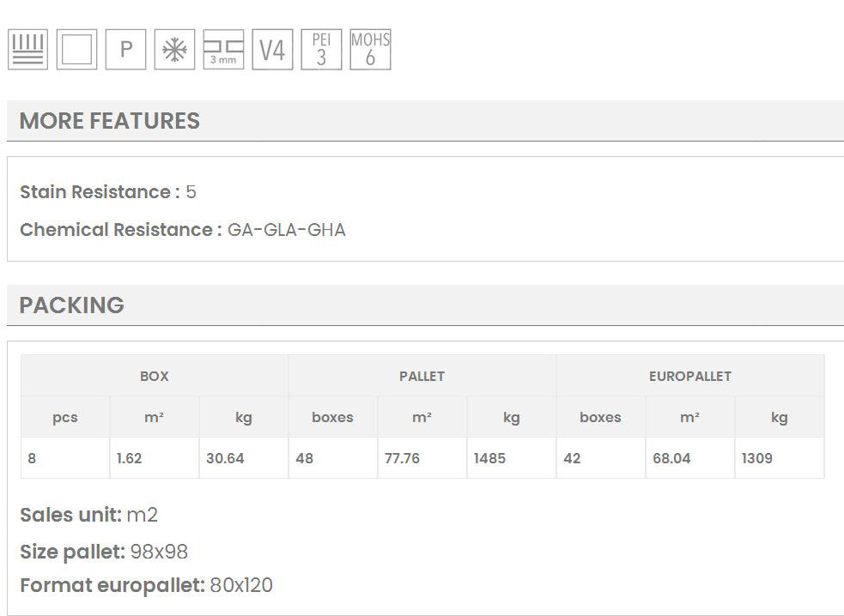Click the floor and wall tile usage icon

pos(27,50)
